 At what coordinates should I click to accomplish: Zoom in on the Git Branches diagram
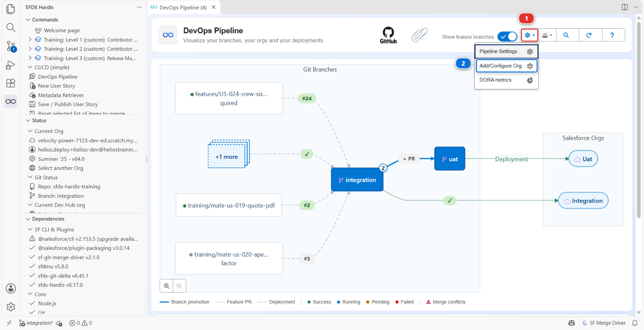(x=167, y=286)
